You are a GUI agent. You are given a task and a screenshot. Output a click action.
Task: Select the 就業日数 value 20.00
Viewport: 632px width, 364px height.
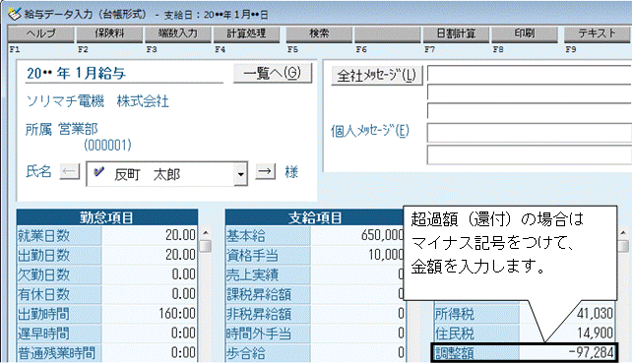(x=150, y=235)
